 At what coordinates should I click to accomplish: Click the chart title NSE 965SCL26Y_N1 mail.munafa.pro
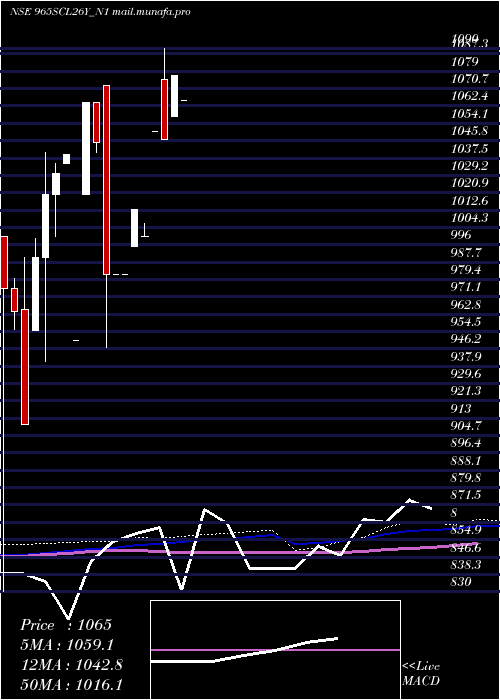pyautogui.click(x=100, y=12)
